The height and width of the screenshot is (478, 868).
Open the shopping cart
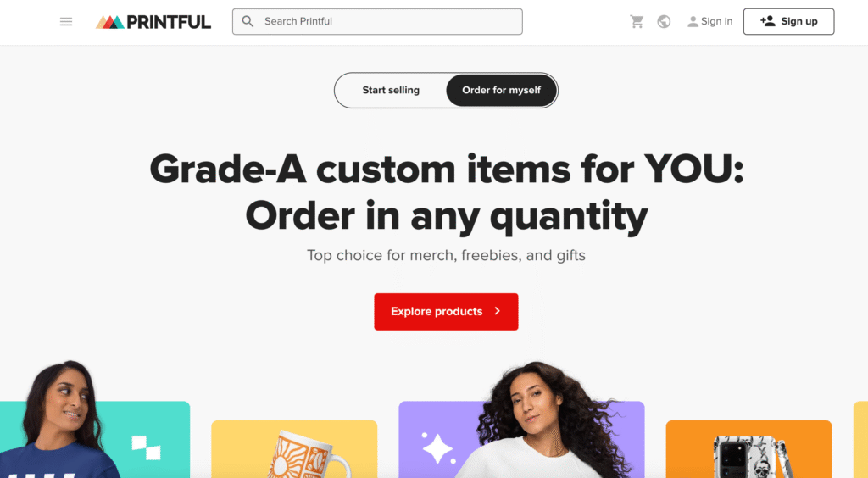[637, 21]
